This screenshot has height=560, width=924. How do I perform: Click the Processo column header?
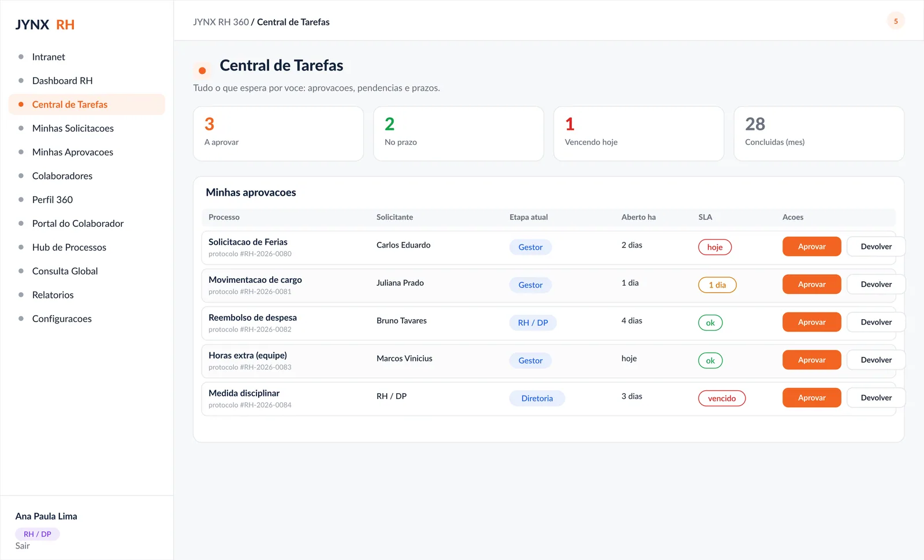[224, 217]
